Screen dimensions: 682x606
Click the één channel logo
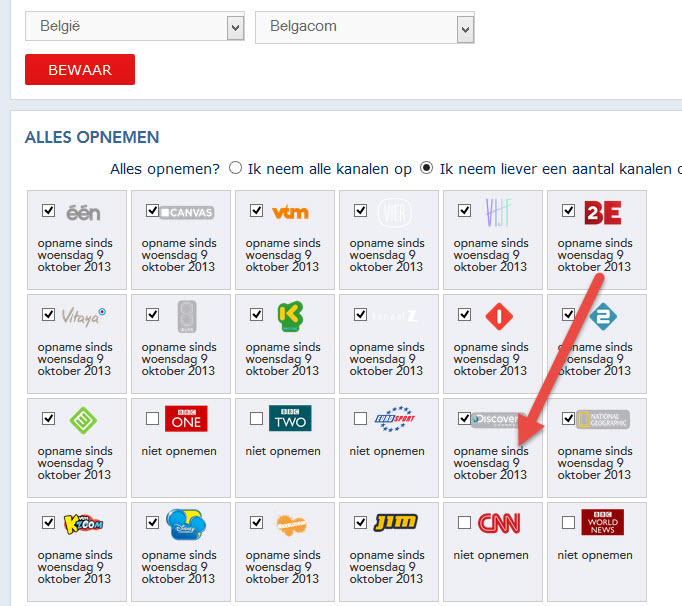click(x=83, y=213)
